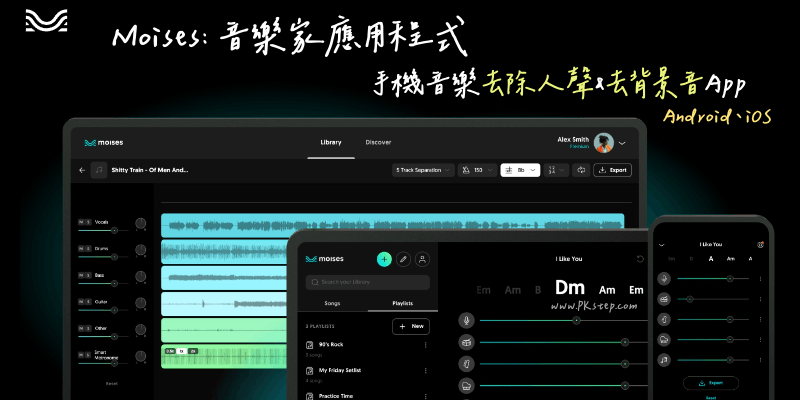The height and width of the screenshot is (400, 800).
Task: Click the Export button in the desktop toolbar
Action: [x=612, y=170]
